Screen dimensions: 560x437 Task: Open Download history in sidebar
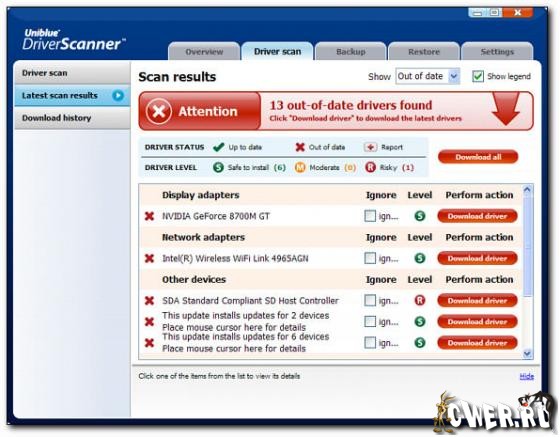[x=72, y=118]
